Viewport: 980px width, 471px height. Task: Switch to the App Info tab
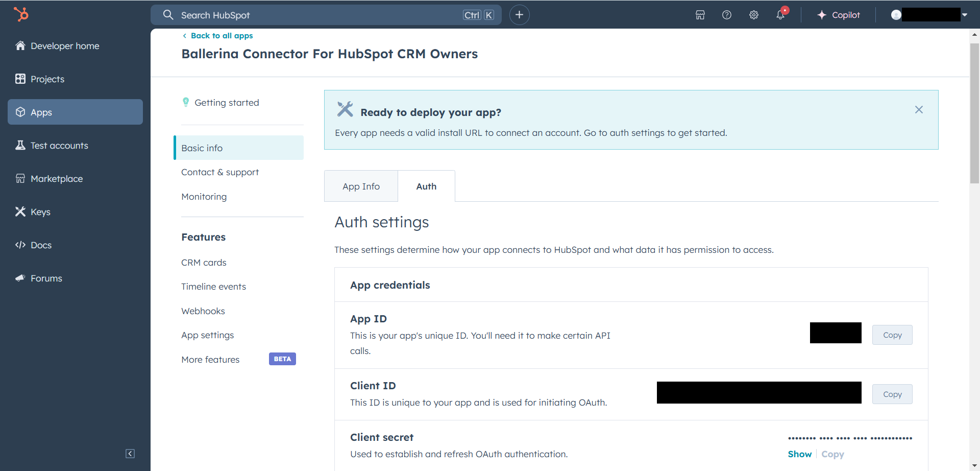coord(361,186)
